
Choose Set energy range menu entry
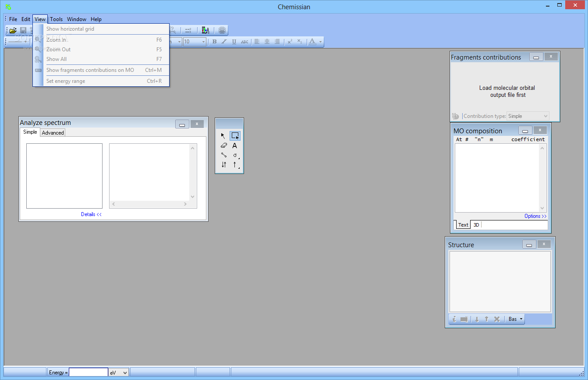[x=101, y=81]
